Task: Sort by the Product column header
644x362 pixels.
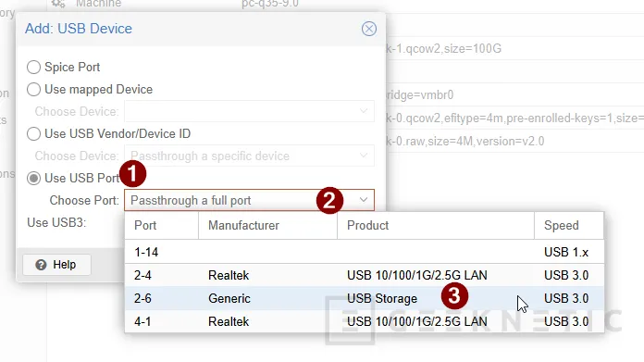Action: 436,226
